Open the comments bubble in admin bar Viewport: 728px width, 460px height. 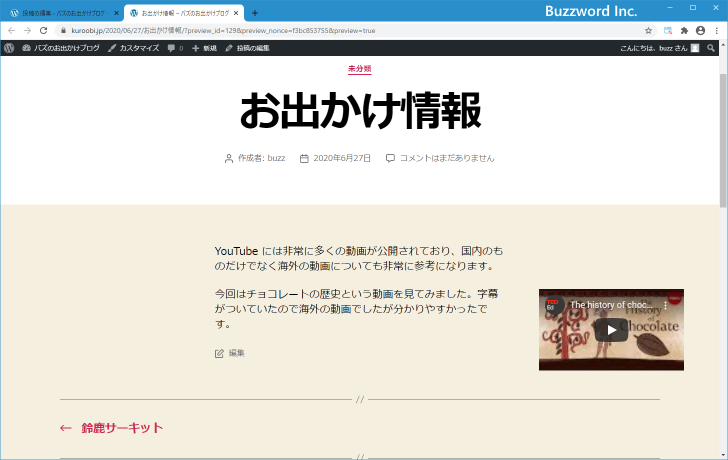[x=175, y=48]
